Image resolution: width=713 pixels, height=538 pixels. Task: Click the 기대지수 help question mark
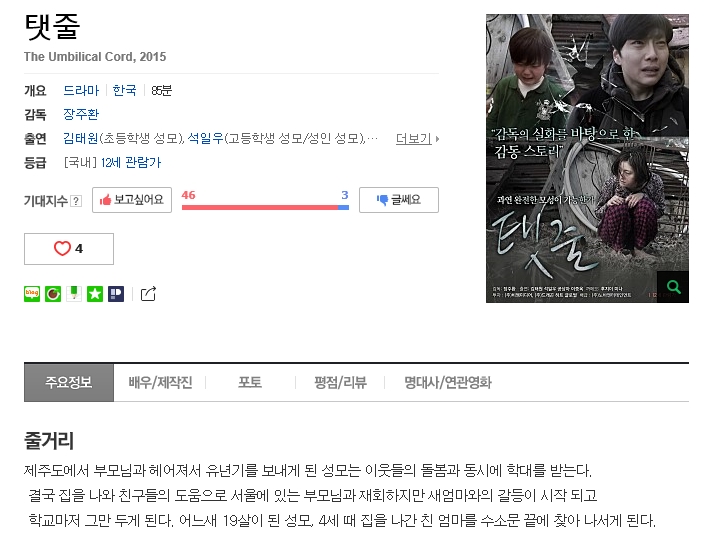click(76, 201)
